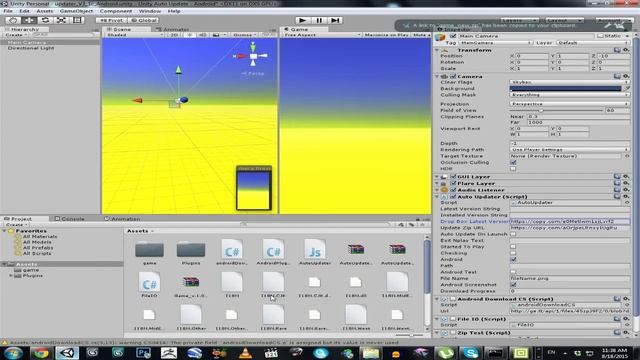
Task: Click the scene orientation gizmo cube
Action: pyautogui.click(x=253, y=56)
